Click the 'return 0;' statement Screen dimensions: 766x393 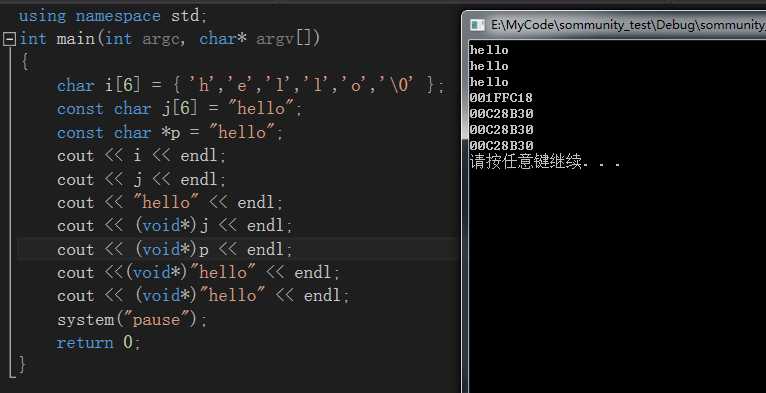click(99, 343)
